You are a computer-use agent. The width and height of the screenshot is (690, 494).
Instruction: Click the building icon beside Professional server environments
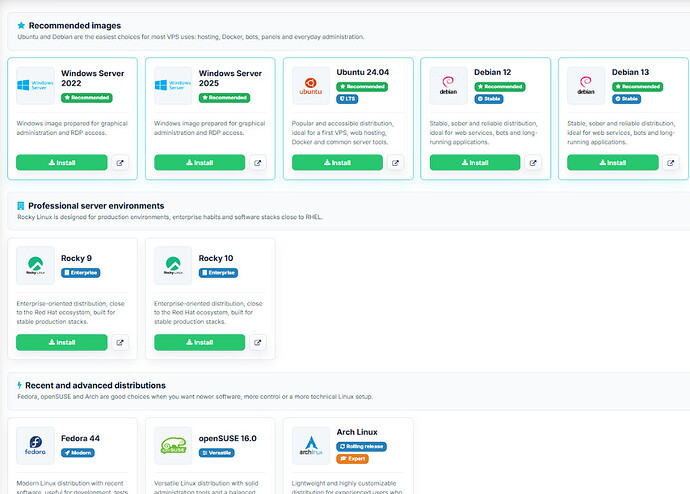click(x=20, y=206)
